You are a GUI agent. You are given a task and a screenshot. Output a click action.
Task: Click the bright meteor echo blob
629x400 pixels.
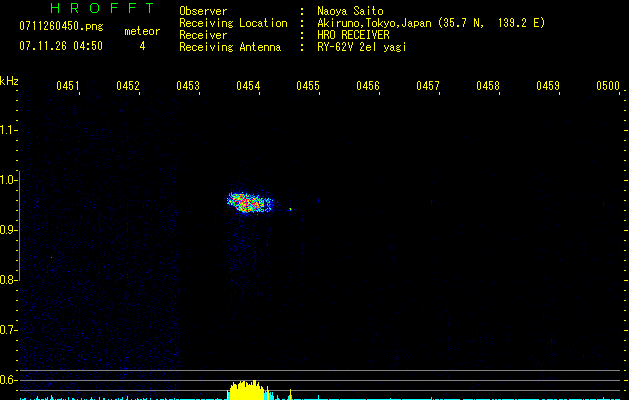pos(250,202)
